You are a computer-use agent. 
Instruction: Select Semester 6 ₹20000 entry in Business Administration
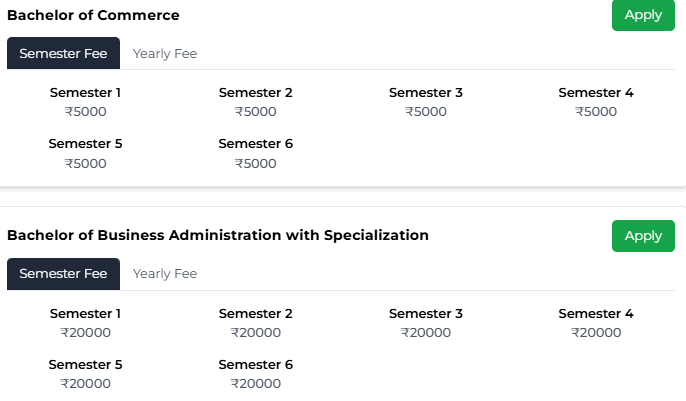click(256, 374)
